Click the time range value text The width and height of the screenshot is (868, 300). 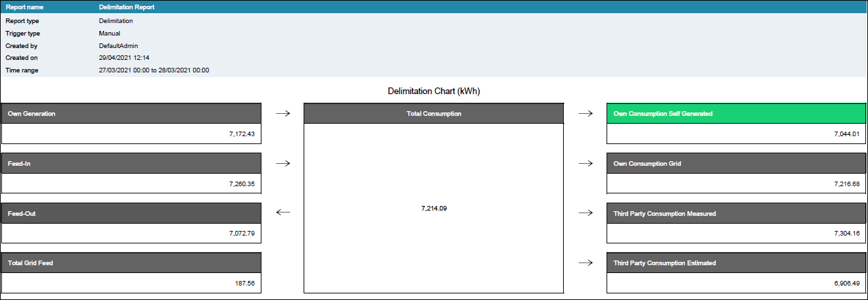153,70
